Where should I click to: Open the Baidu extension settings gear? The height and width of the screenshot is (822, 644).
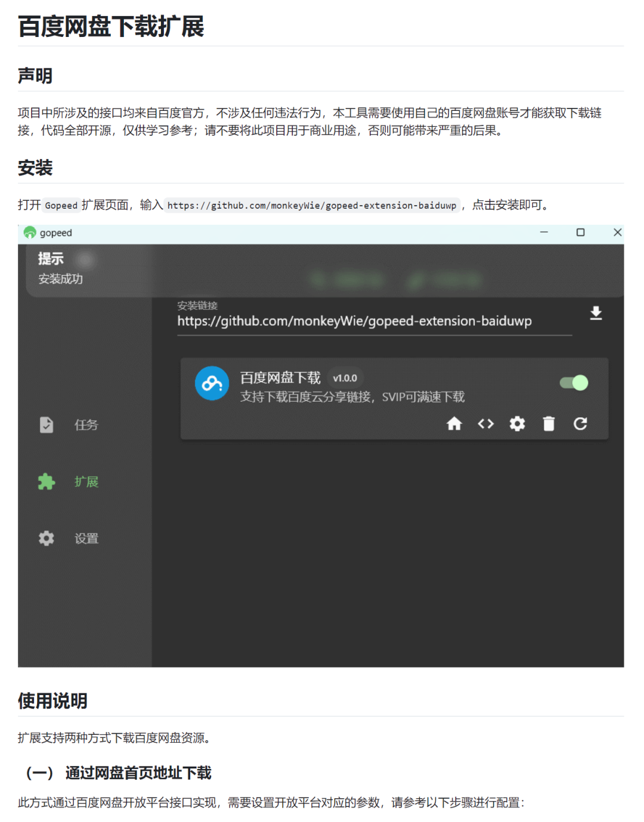pyautogui.click(x=517, y=424)
